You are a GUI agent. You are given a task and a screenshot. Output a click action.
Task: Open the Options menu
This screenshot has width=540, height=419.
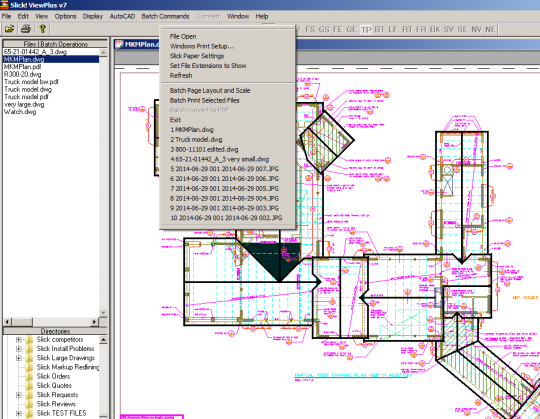click(x=65, y=16)
